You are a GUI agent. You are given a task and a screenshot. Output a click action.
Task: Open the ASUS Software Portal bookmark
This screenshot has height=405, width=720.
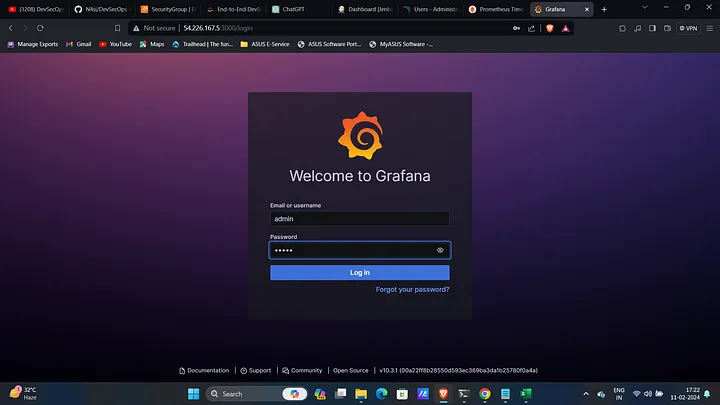point(329,44)
